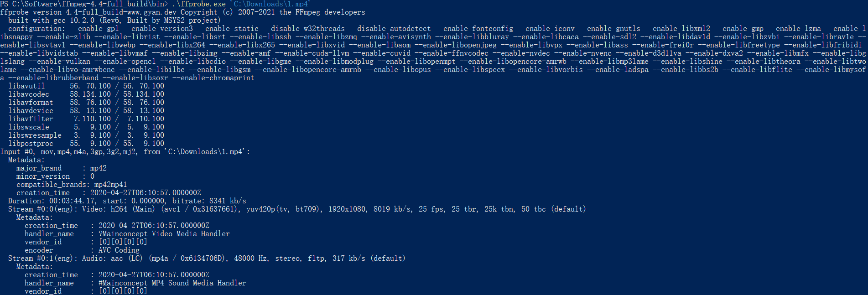Click the libswscale version line
868x295 pixels.
coord(86,127)
